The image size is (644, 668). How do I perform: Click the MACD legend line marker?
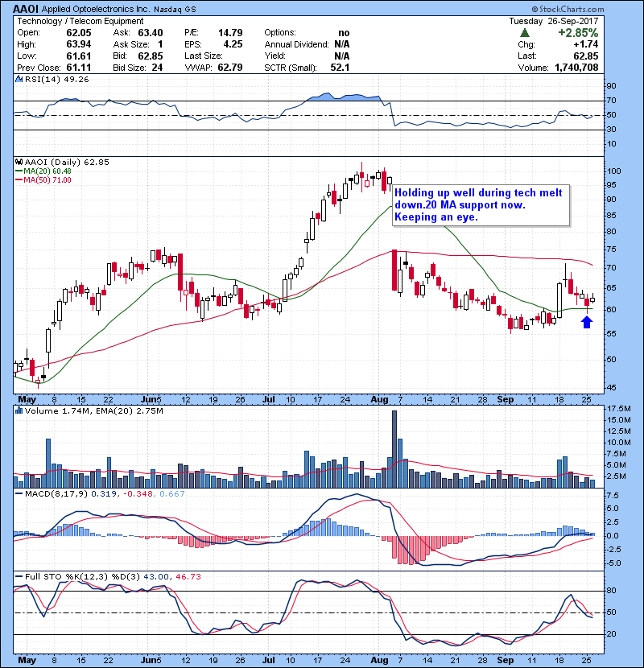click(19, 494)
